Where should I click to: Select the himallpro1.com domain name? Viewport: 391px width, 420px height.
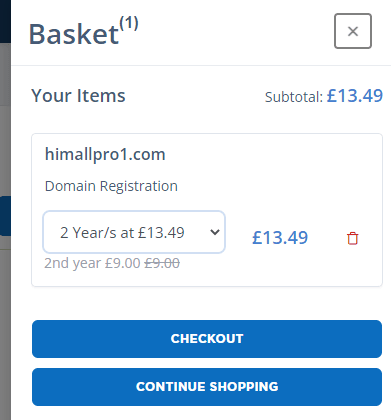105,154
